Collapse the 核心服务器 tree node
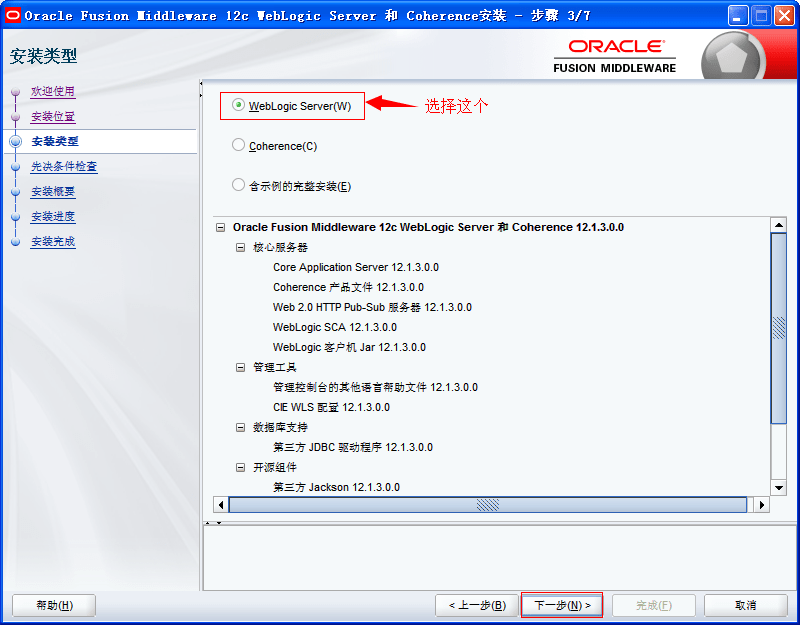The width and height of the screenshot is (800, 625). (240, 247)
